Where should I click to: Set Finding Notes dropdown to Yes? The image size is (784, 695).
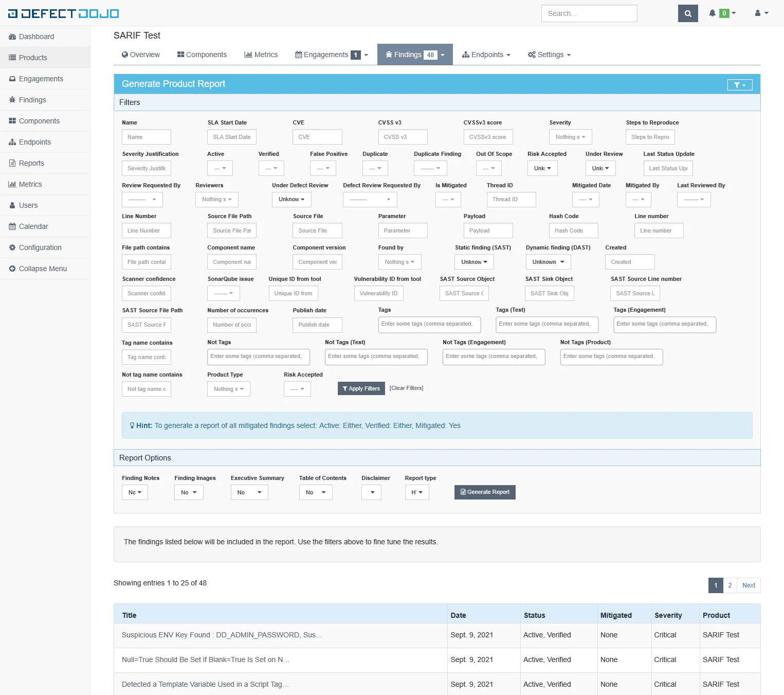[134, 492]
